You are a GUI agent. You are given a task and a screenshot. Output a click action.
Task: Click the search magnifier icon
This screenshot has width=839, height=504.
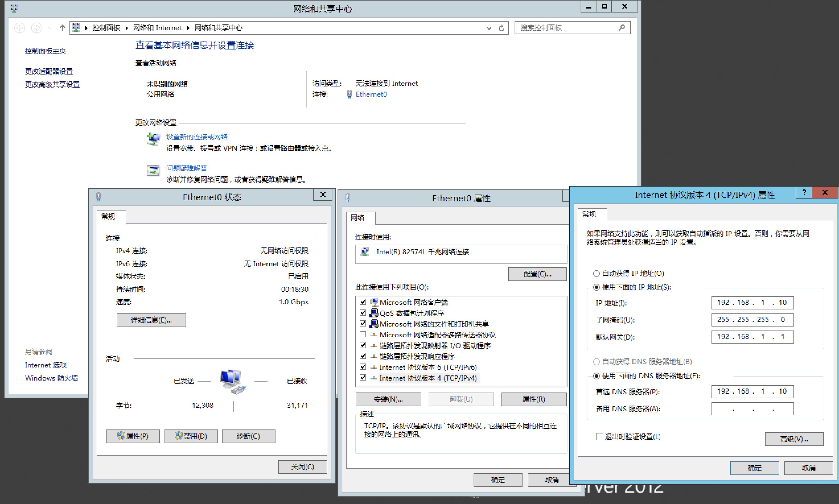pos(622,28)
